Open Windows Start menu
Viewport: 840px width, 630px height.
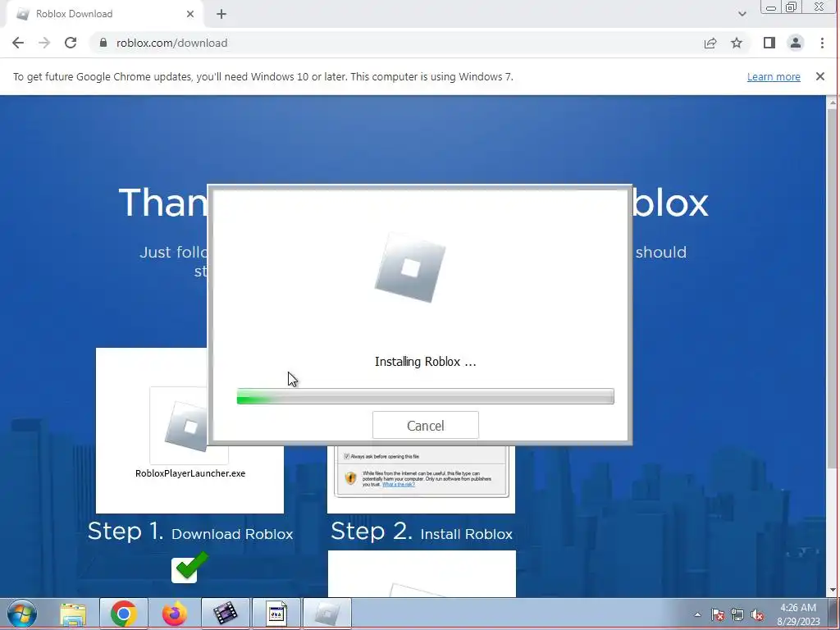coord(22,614)
